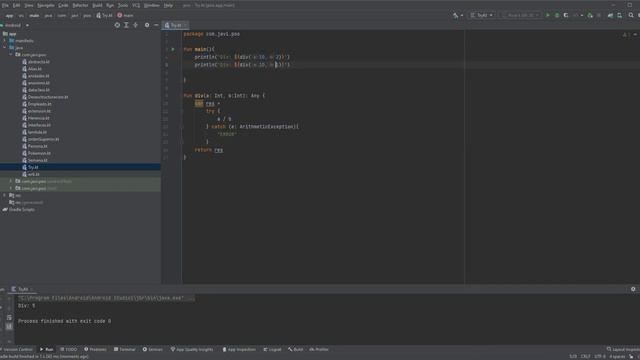The height and width of the screenshot is (360, 640).
Task: Open the TryKt run configuration dropdown
Action: coord(482,16)
